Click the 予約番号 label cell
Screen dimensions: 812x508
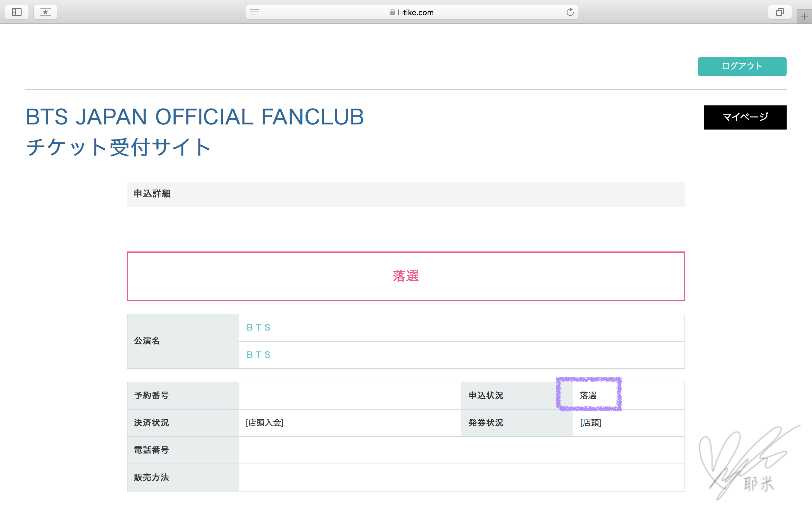coord(183,396)
